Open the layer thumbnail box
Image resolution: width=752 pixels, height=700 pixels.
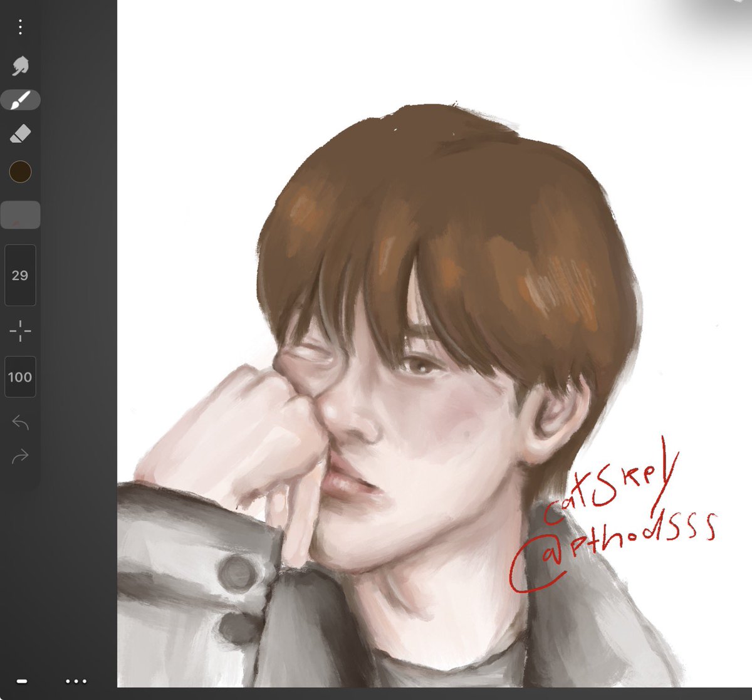tap(20, 215)
